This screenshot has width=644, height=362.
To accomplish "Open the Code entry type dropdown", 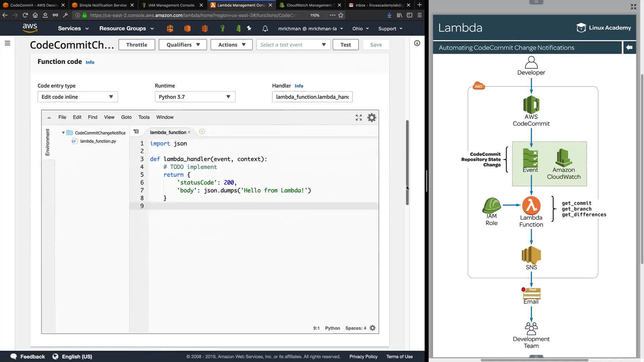I will pyautogui.click(x=77, y=97).
